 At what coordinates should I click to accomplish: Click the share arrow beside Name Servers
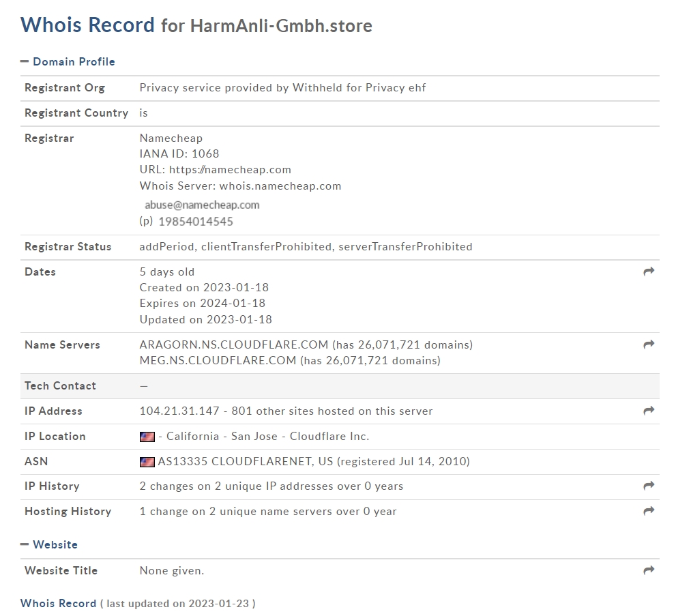(x=649, y=344)
